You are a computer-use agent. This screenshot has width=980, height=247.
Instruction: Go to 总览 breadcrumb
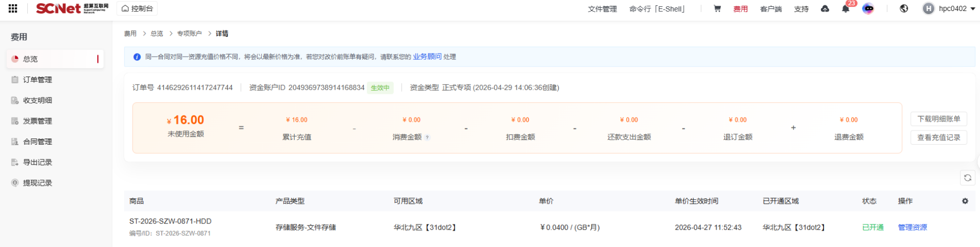tap(157, 34)
